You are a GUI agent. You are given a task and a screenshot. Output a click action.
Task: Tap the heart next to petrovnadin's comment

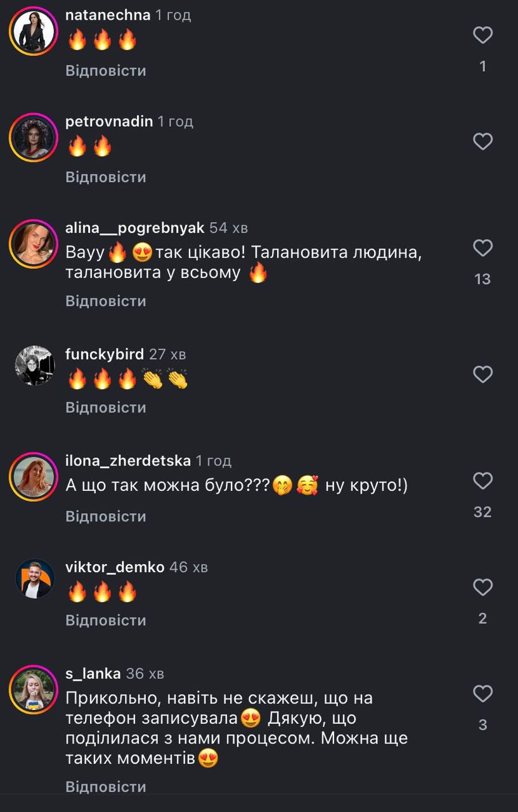(483, 141)
